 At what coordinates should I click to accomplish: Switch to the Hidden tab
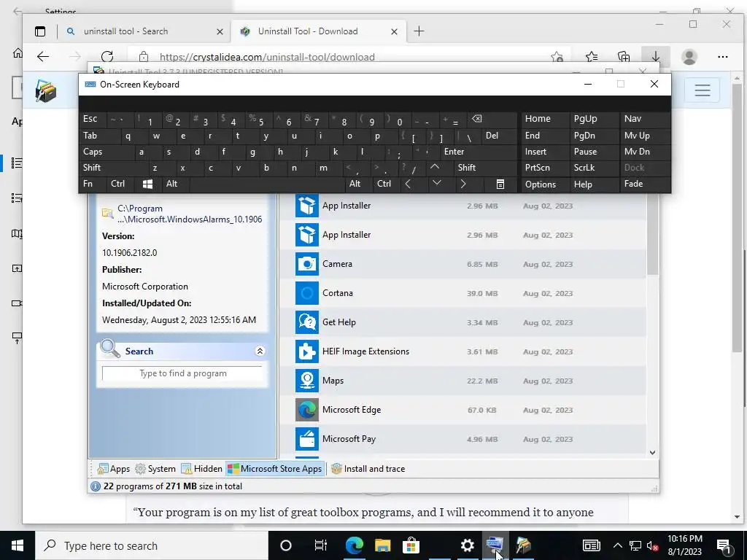[201, 469]
